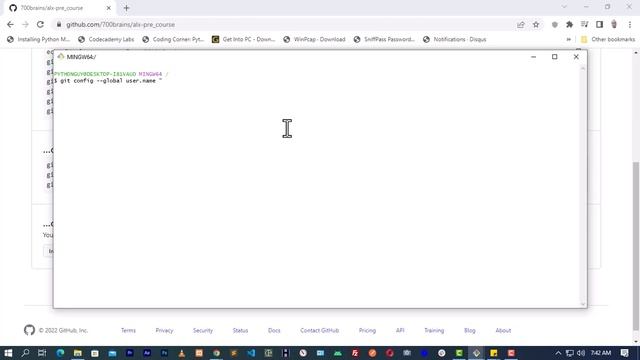This screenshot has width=640, height=360.
Task: Go back using the browser back arrow
Action: 10,24
